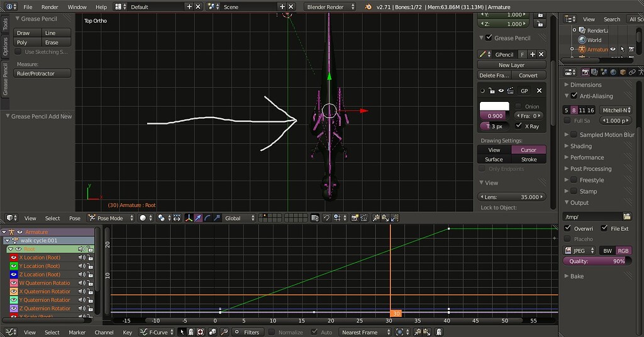The width and height of the screenshot is (644, 337).
Task: Click the F fake user button for GPencil
Action: [523, 54]
